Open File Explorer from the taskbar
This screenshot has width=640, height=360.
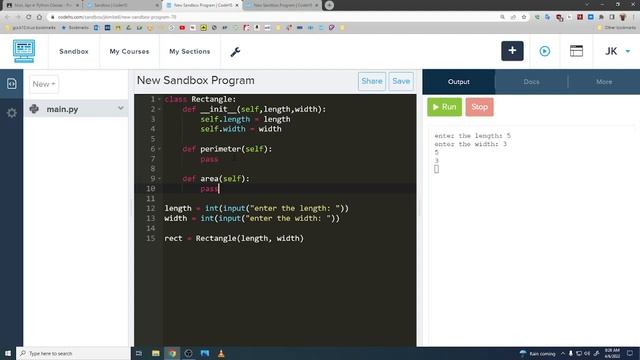[156, 353]
